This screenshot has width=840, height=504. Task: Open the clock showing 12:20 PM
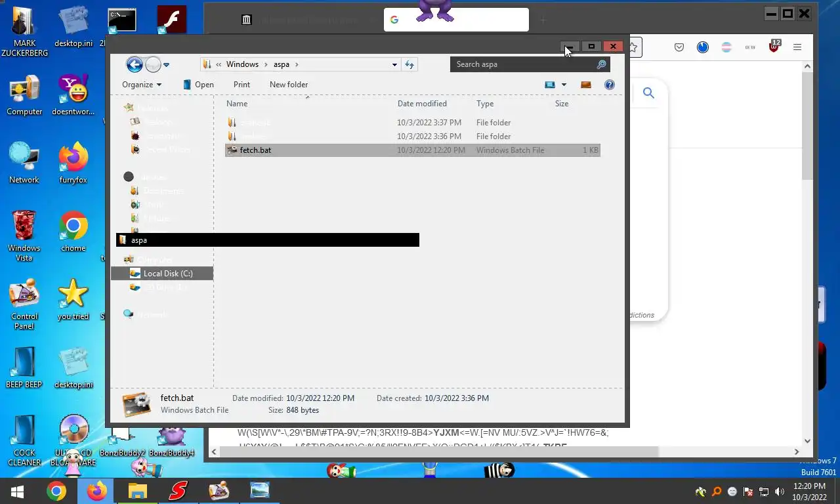[809, 492]
